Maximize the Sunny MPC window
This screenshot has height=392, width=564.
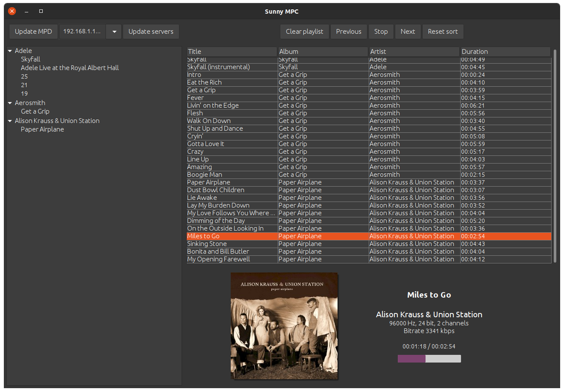tap(41, 11)
